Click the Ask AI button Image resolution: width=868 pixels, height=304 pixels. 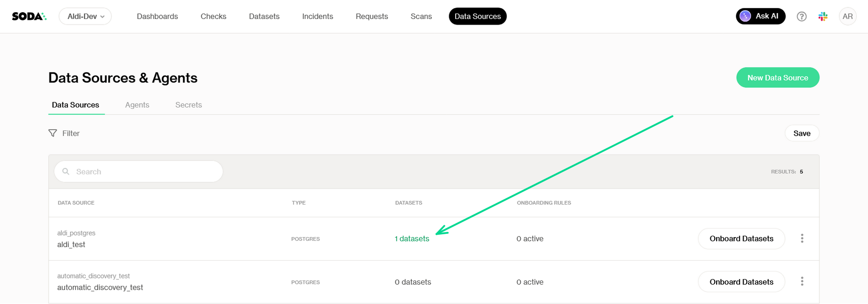tap(760, 16)
